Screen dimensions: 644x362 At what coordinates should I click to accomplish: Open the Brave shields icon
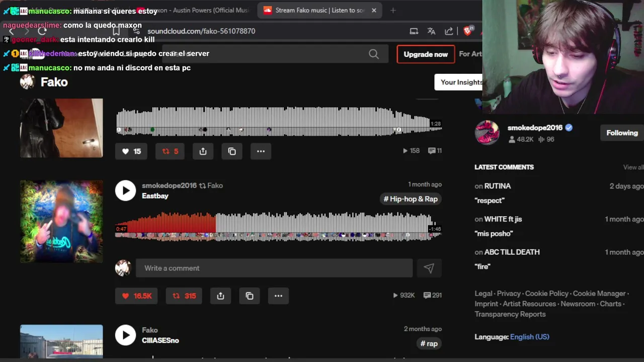point(467,31)
